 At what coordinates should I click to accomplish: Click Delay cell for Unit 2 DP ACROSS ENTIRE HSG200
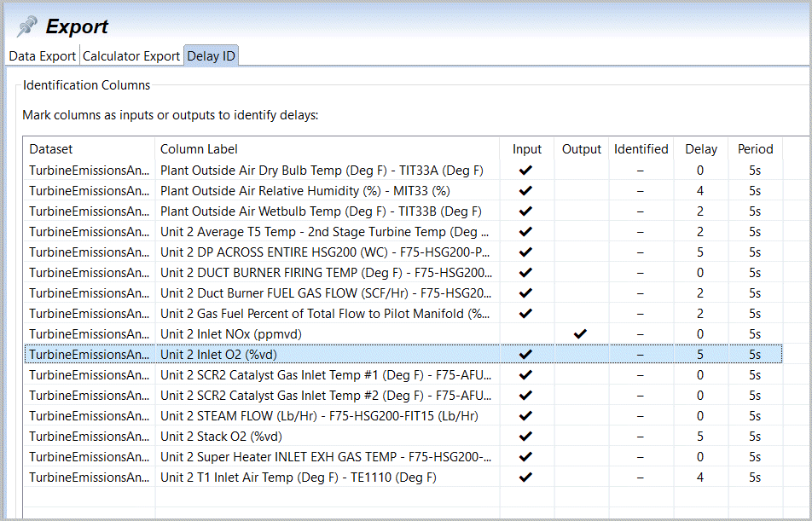tap(700, 252)
